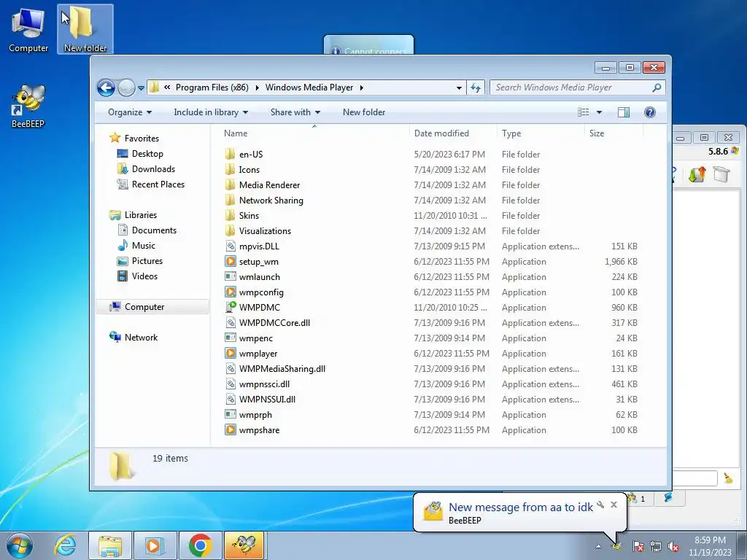
Task: Select the Network Sharing folder
Action: [271, 201]
